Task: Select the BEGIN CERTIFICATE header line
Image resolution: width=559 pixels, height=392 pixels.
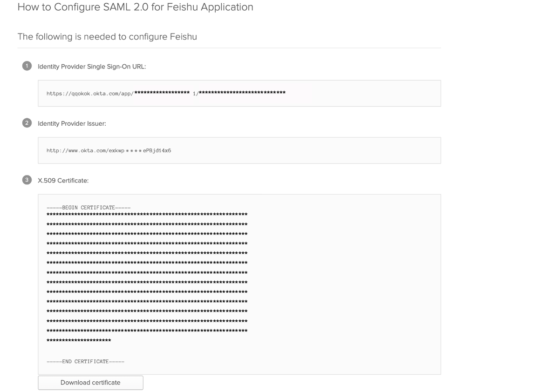Action: point(88,207)
